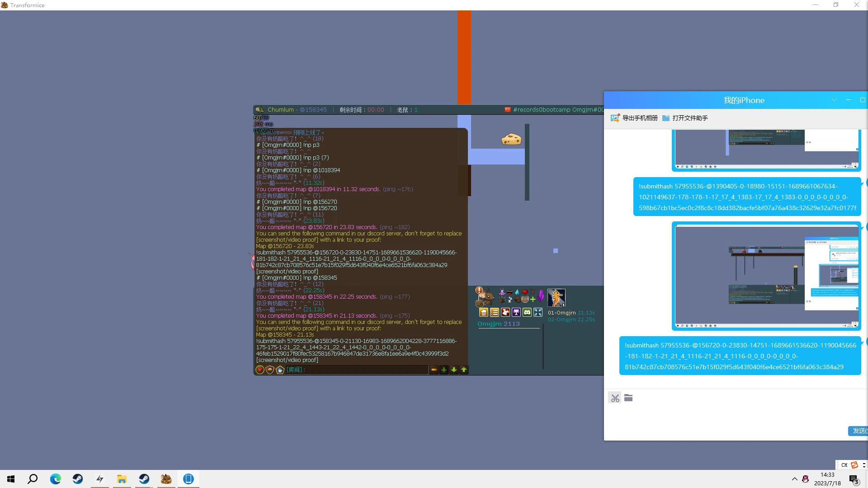Select the laughing mouth emote

pyautogui.click(x=509, y=292)
